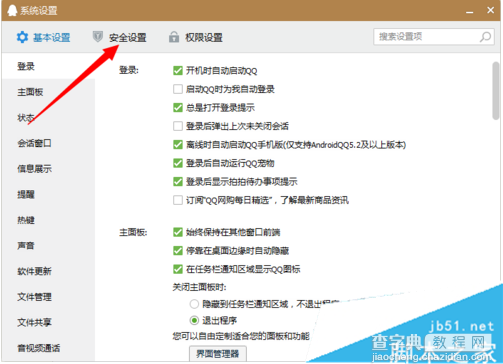
Task: Click the 关闭主面板时: label
Action: (x=199, y=287)
